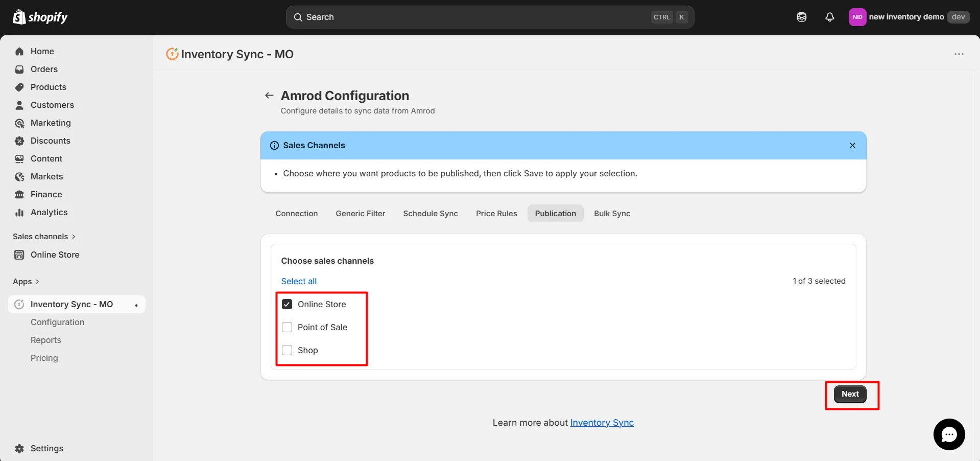Image resolution: width=980 pixels, height=461 pixels.
Task: Enable the Point of Sale channel
Action: click(287, 327)
